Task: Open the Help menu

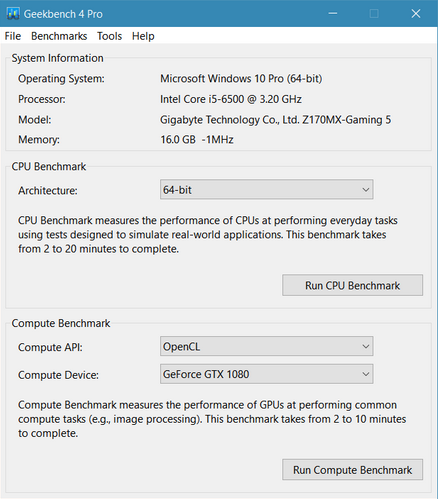Action: point(143,36)
